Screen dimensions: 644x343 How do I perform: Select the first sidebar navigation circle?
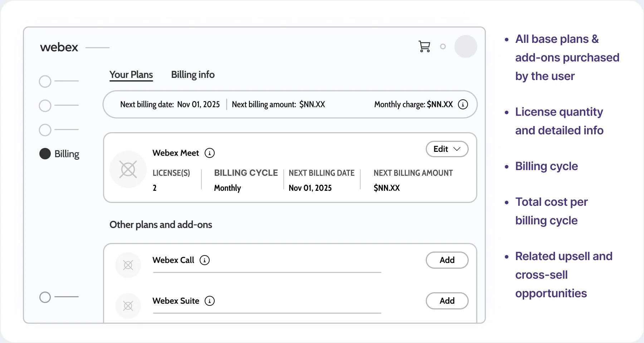[45, 81]
